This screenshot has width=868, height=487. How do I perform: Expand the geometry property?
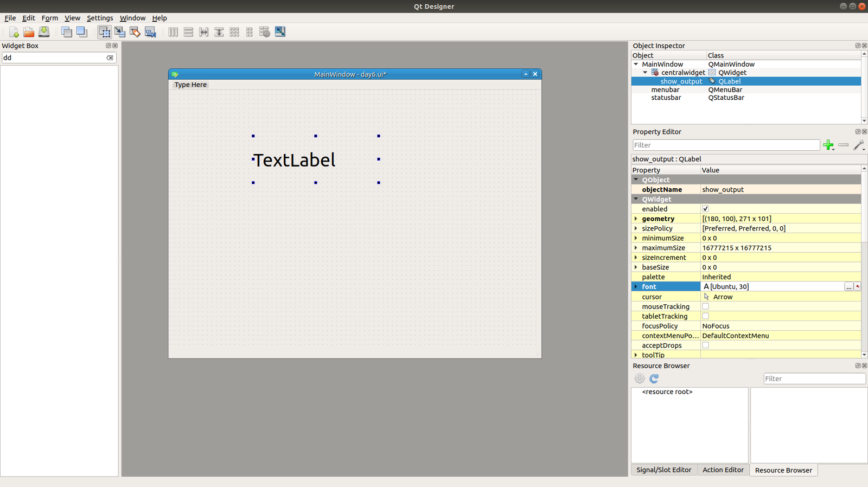click(x=636, y=219)
